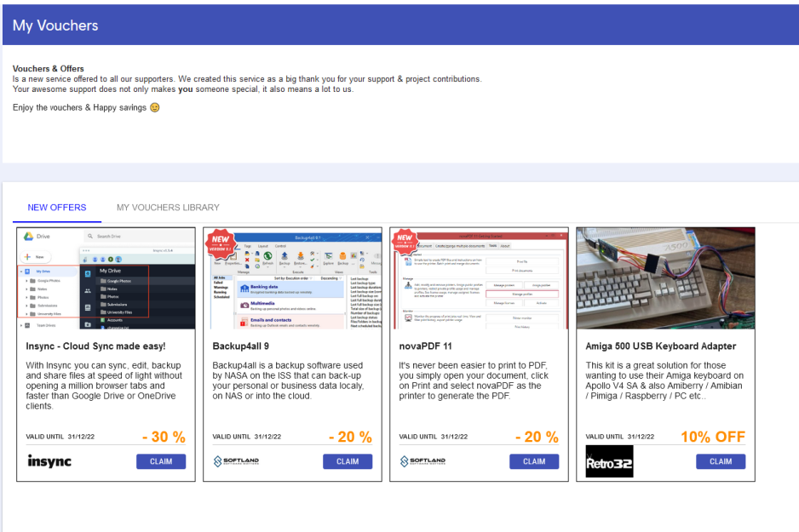Image resolution: width=799 pixels, height=532 pixels.
Task: Click the Softland logo on novaPDF card
Action: (422, 461)
